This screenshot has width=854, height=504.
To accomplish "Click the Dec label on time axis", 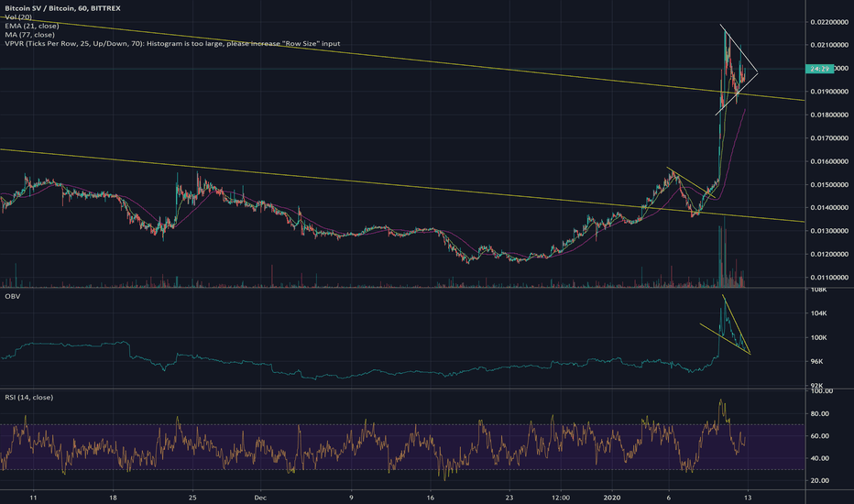I will click(x=260, y=498).
